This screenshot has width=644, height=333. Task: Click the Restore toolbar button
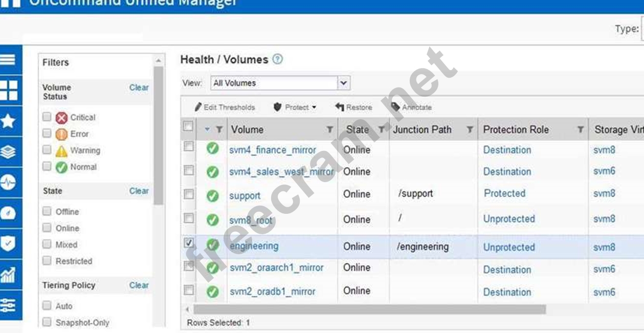tap(353, 107)
